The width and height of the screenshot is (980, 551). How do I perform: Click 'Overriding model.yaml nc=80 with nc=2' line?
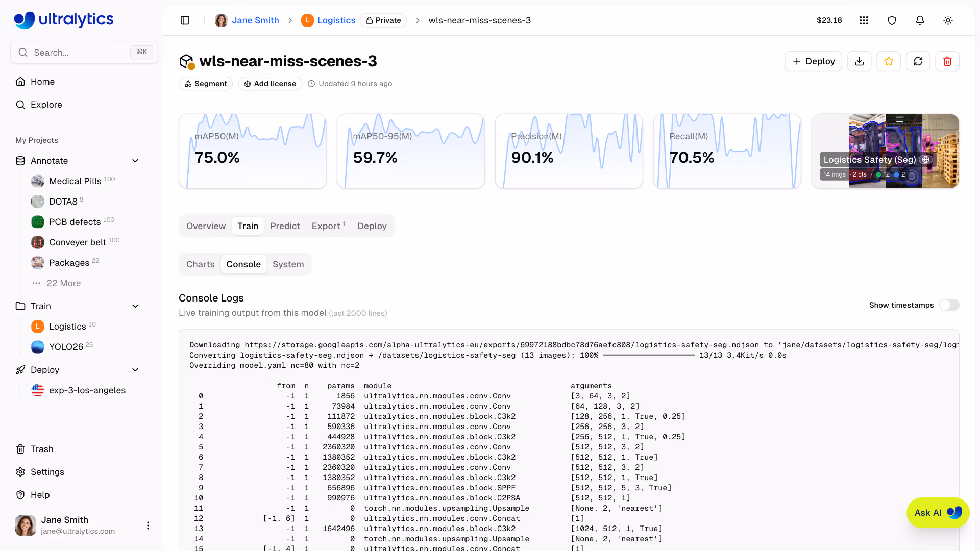tap(275, 365)
